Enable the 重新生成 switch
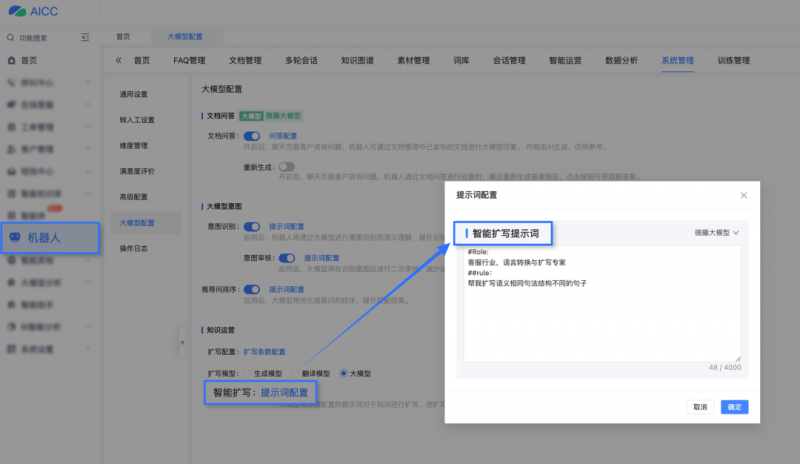This screenshot has width=800, height=464. click(x=287, y=166)
